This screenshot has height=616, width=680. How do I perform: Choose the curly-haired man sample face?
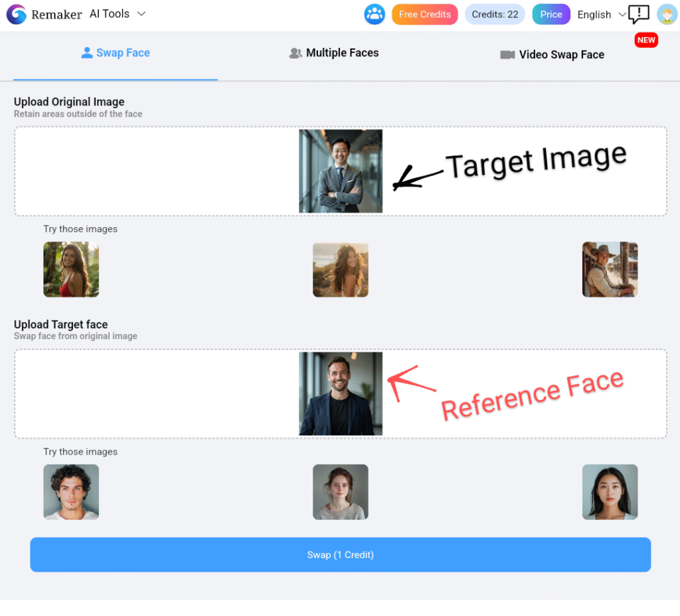coord(71,492)
